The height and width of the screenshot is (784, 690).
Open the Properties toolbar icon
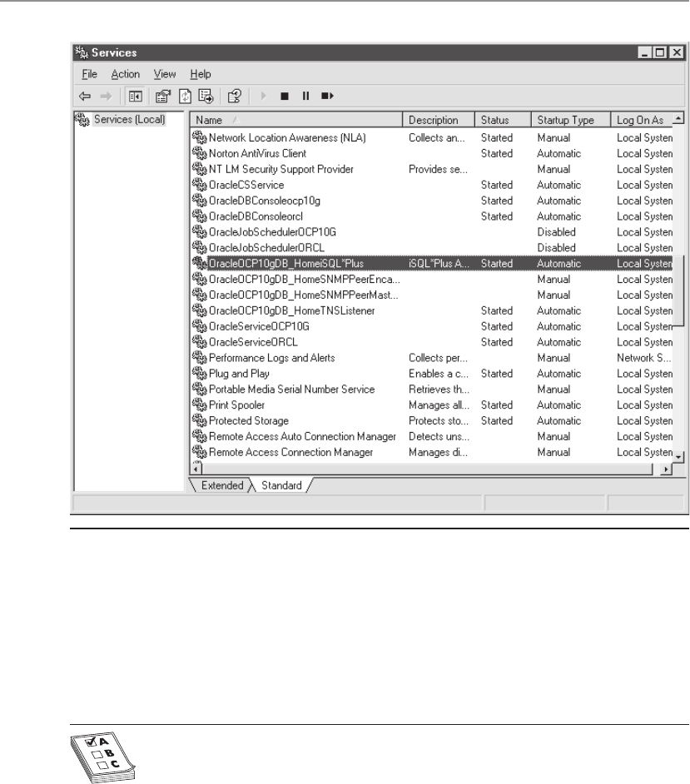(x=163, y=96)
